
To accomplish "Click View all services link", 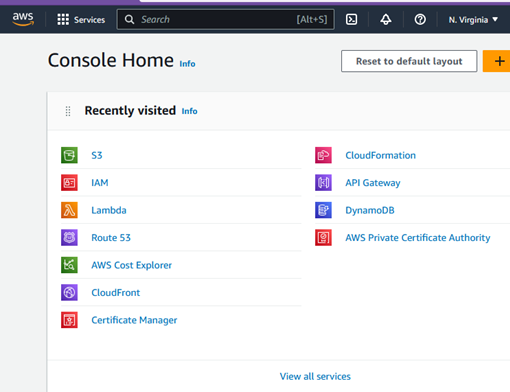I will 315,376.
